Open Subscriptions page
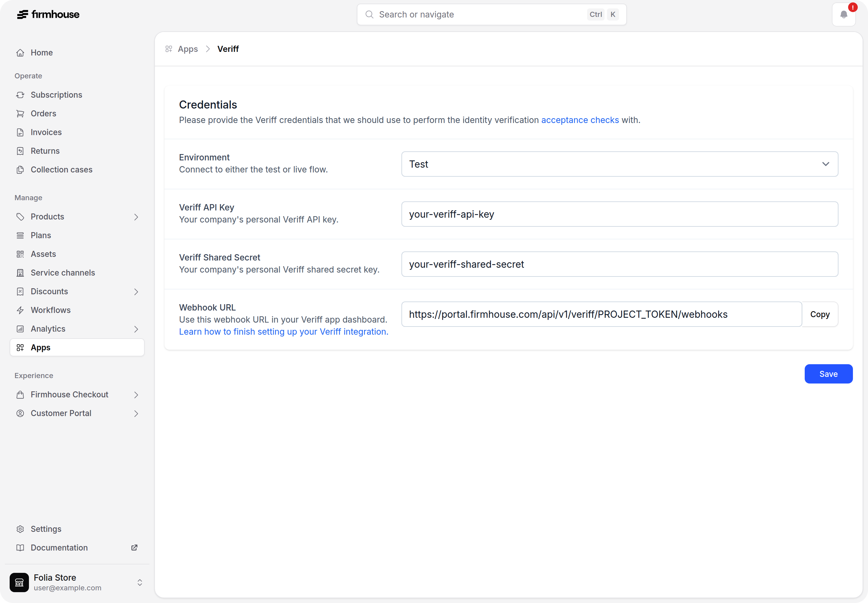Screen dimensions: 868x603 pos(77,95)
